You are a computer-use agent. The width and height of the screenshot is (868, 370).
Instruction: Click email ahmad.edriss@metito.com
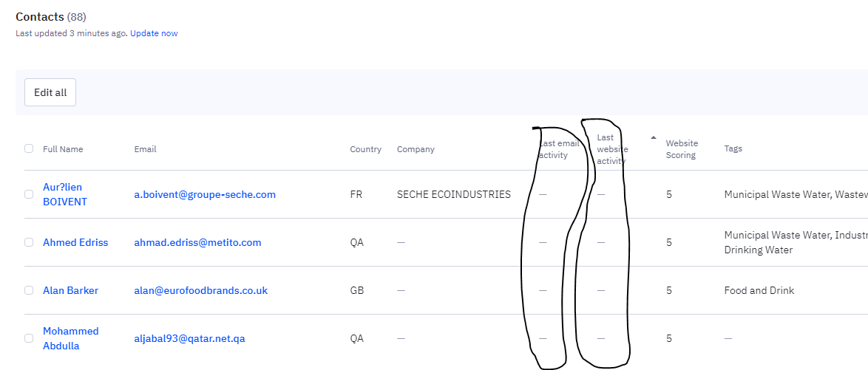[197, 242]
